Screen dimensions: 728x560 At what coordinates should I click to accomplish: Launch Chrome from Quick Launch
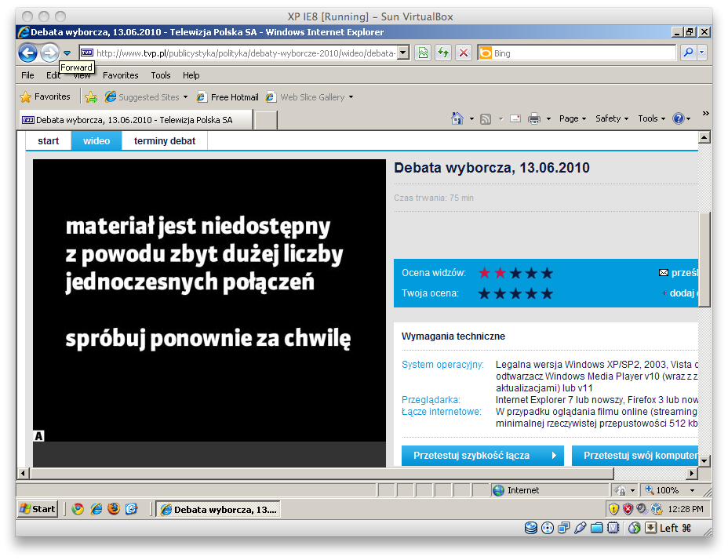point(78,509)
